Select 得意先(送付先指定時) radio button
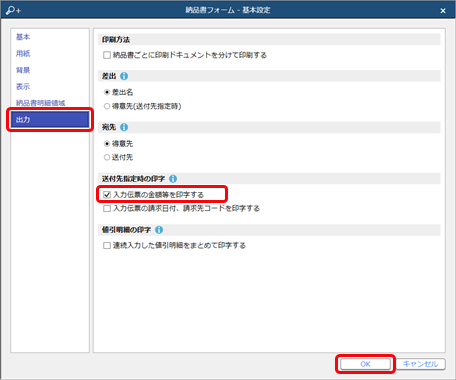This screenshot has height=380, width=456. pos(107,106)
